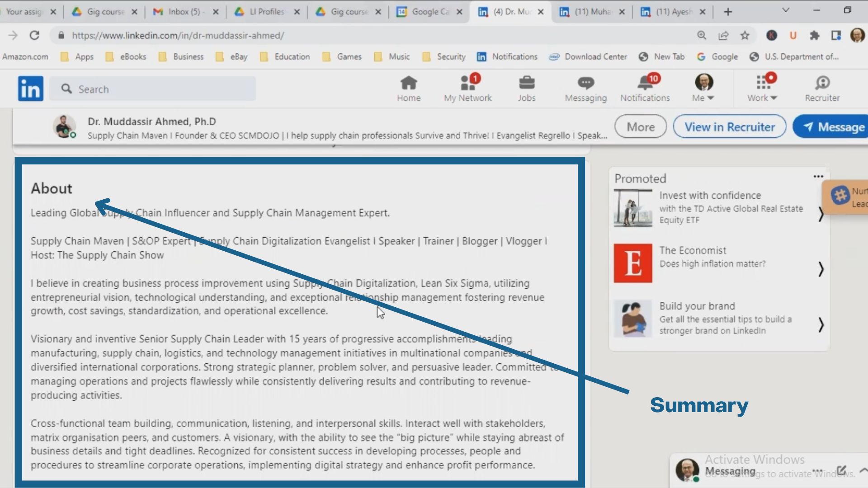Open the Security bookmark folder
This screenshot has height=488, width=868.
point(444,56)
